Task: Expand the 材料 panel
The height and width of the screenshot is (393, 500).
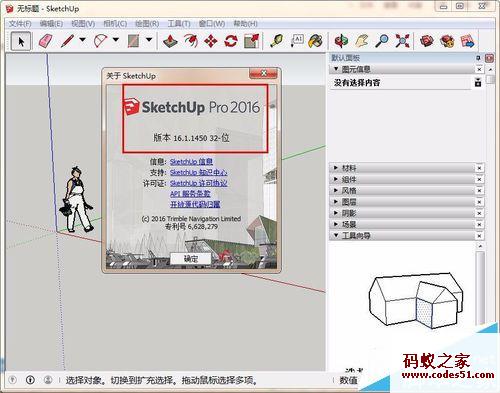Action: pos(336,168)
